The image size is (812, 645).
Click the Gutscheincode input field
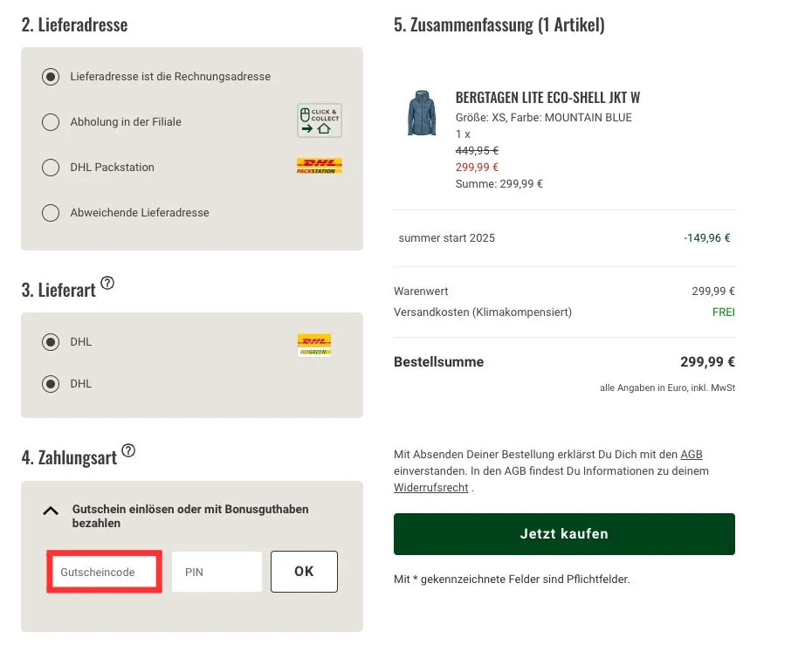tap(104, 572)
